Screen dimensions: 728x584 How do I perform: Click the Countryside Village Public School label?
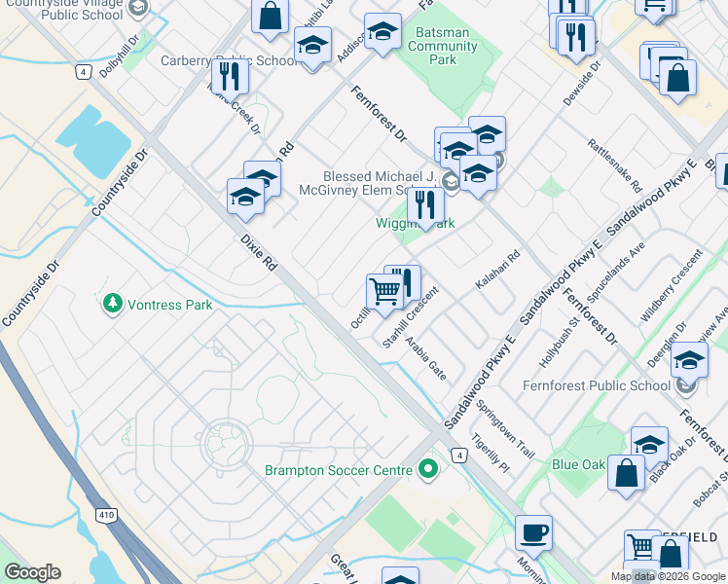pos(64,11)
